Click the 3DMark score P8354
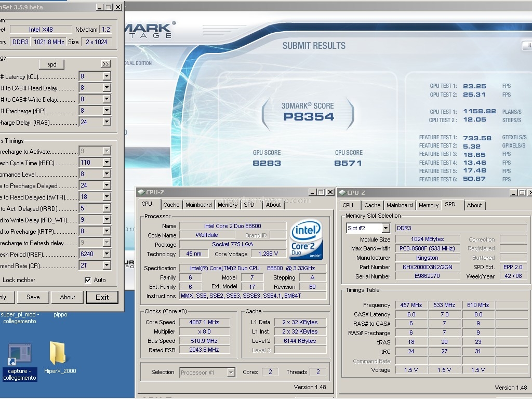 [309, 117]
